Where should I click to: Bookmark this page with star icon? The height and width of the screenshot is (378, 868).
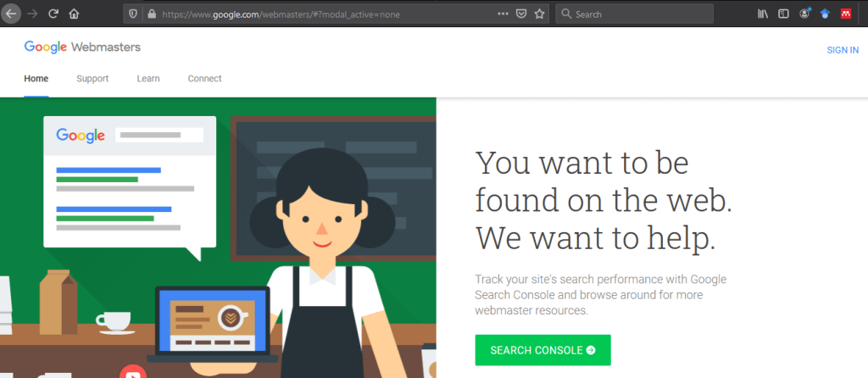tap(539, 14)
